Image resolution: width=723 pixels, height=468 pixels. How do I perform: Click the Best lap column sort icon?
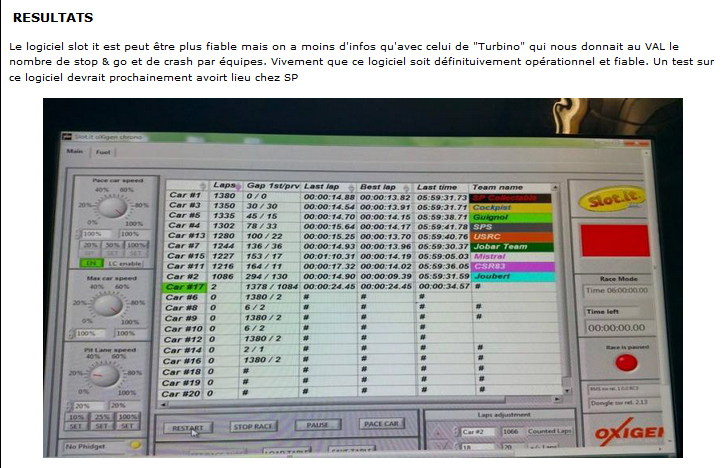tap(406, 188)
